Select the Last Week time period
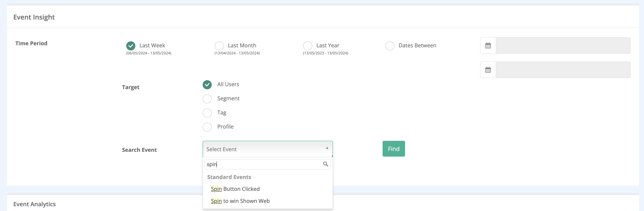The image size is (644, 211). tap(131, 46)
